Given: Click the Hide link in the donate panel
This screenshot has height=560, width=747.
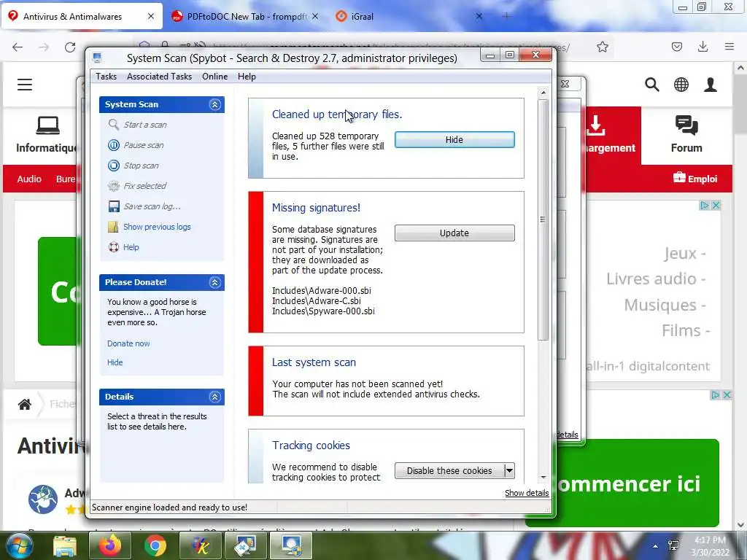Looking at the screenshot, I should 115,362.
